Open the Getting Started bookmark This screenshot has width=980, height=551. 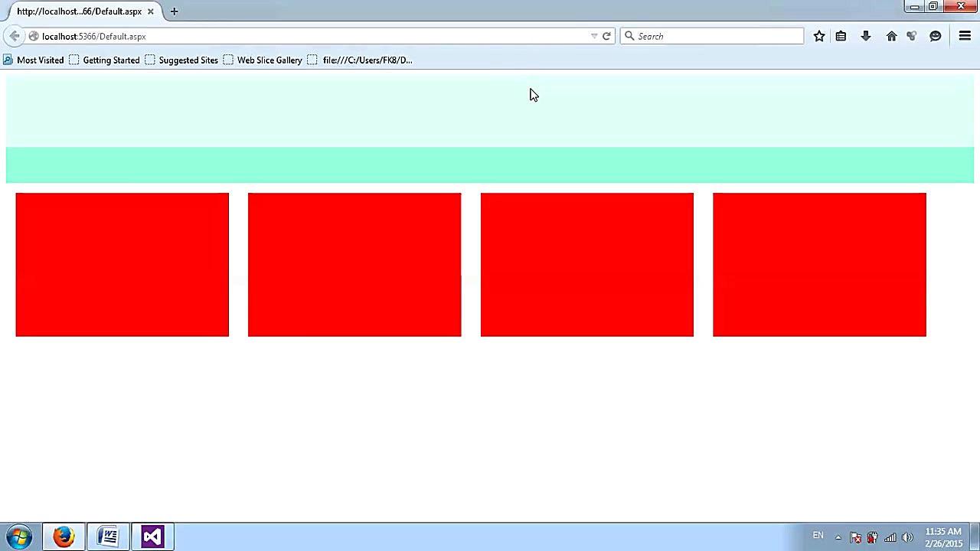coord(104,60)
